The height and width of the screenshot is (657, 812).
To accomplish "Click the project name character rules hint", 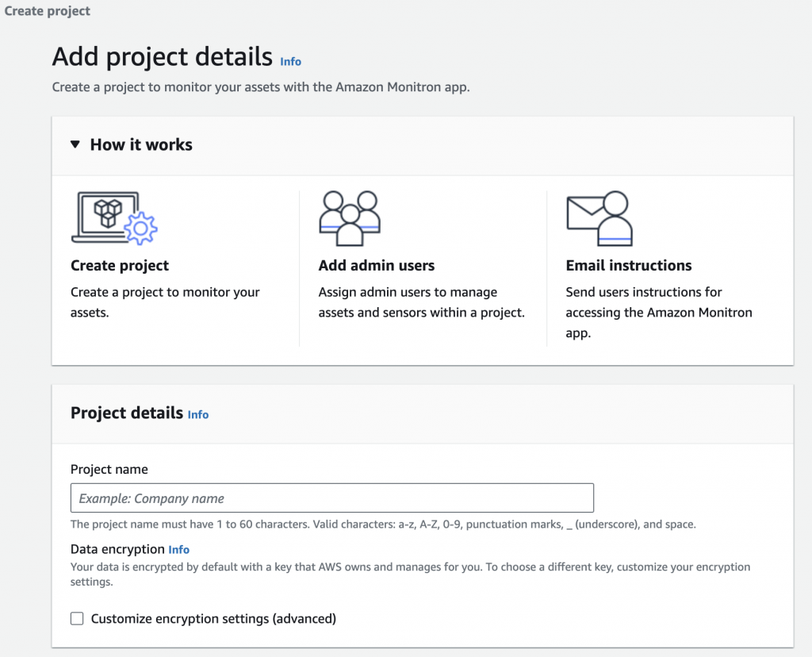I will 383,524.
